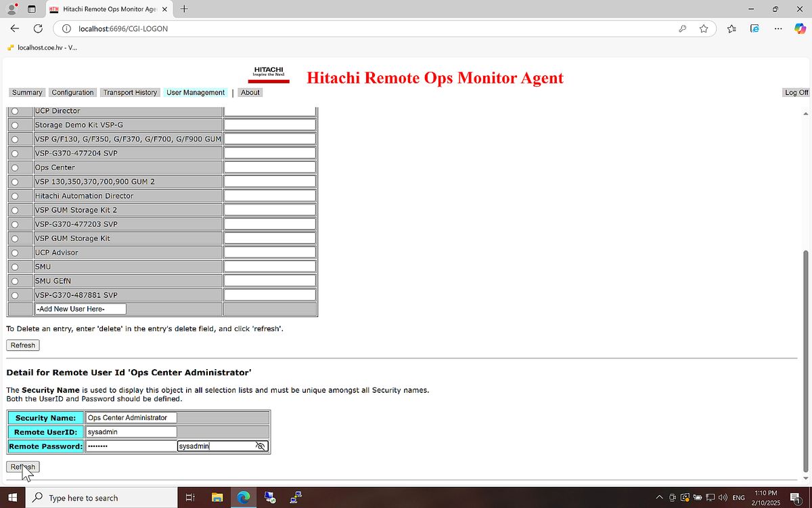
Task: Toggle password visibility eye icon
Action: (260, 446)
